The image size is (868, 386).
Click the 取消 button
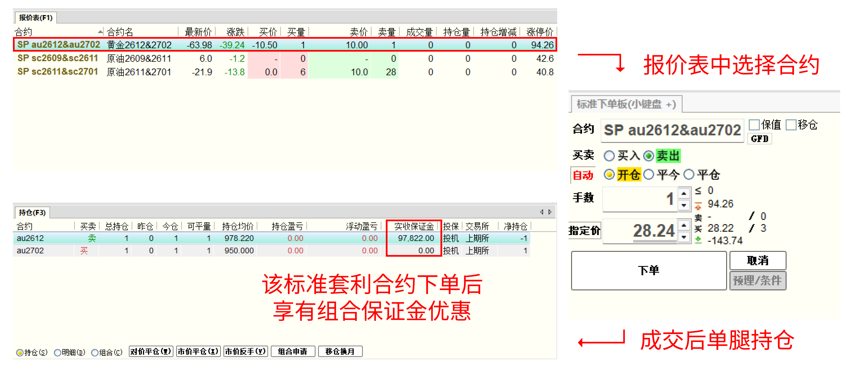click(x=758, y=261)
